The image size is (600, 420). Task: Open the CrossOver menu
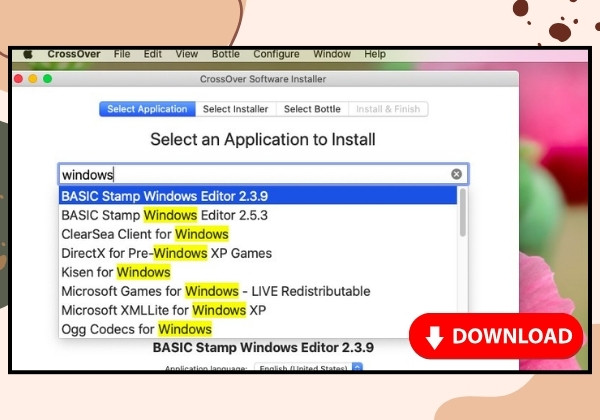(74, 54)
